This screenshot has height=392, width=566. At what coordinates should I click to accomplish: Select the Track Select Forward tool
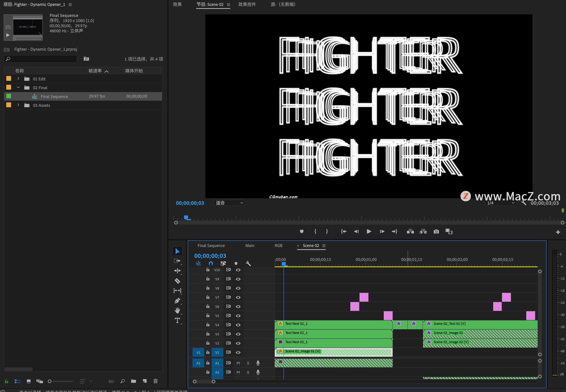(177, 261)
